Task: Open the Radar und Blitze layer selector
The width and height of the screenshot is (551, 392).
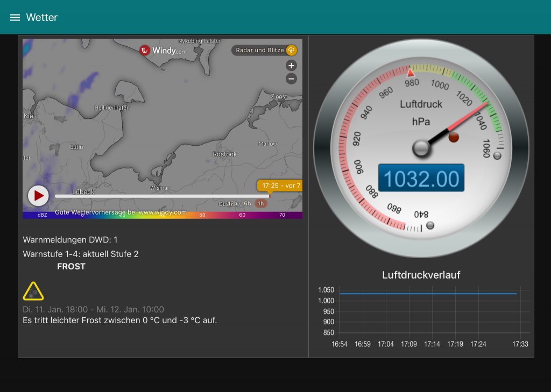Action: coord(260,51)
